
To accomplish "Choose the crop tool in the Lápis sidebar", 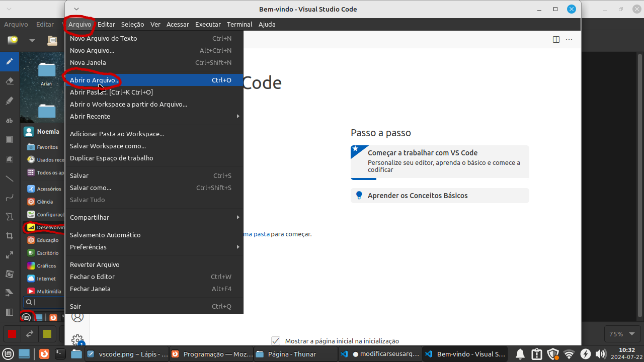I will 9,236.
